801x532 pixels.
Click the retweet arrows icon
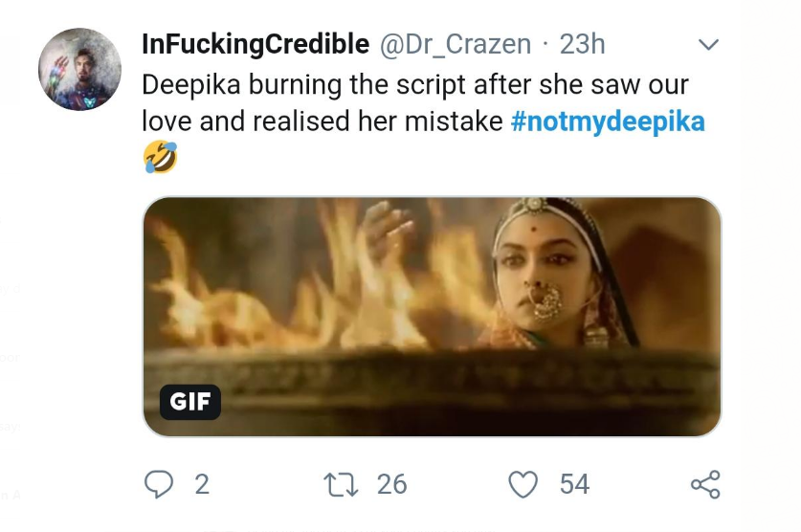coord(343,484)
